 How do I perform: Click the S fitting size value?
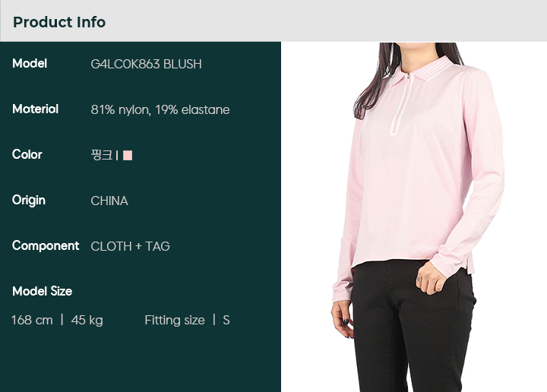pyautogui.click(x=226, y=320)
